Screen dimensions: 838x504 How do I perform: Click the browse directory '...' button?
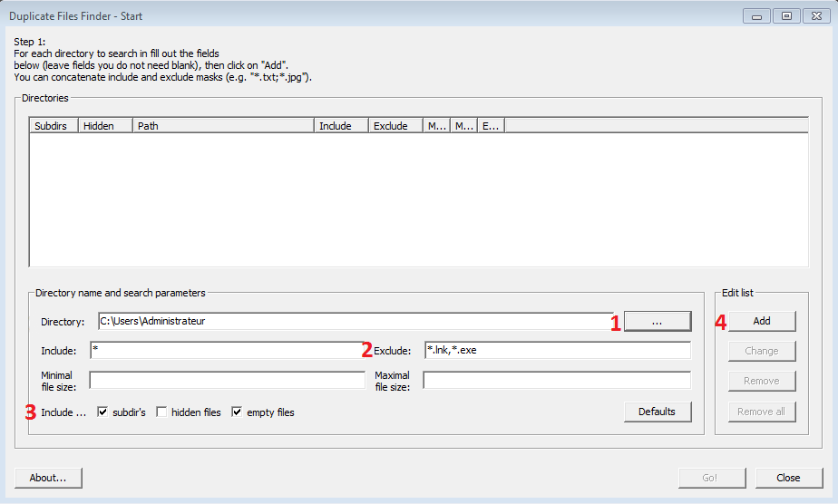pyautogui.click(x=657, y=321)
